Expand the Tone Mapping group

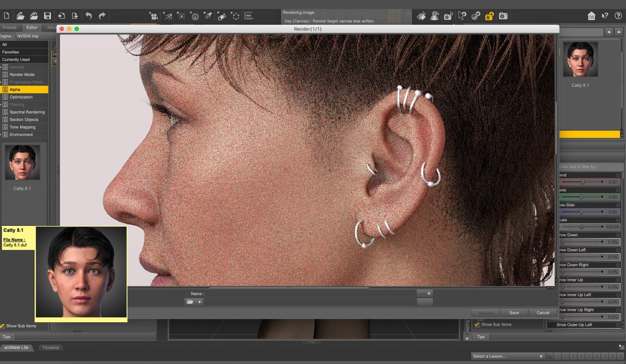25,127
